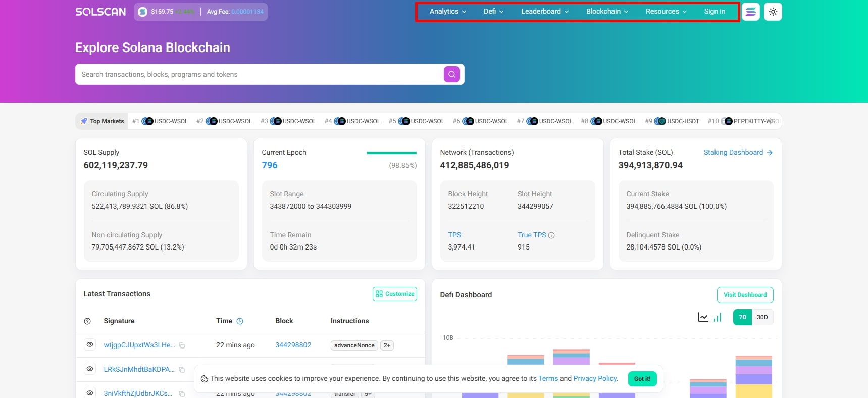Click the True TPS link

pos(532,235)
